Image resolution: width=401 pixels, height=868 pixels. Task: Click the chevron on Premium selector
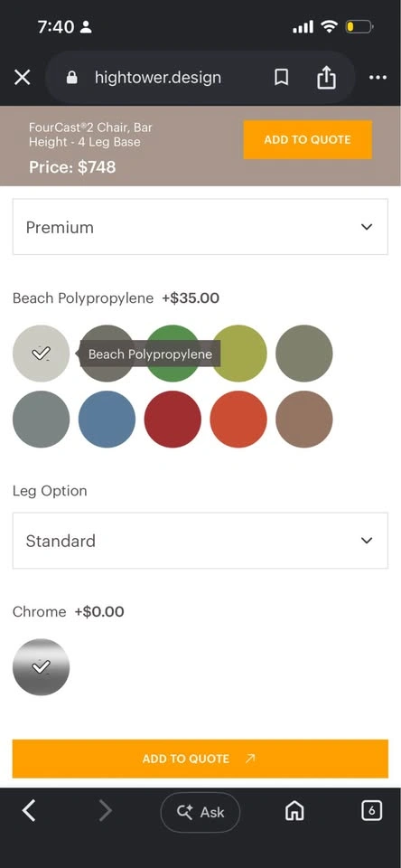367,227
